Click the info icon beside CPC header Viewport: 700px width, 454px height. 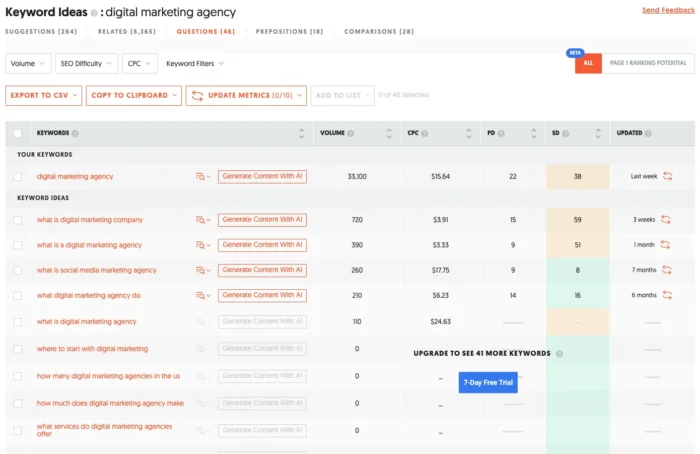pos(425,133)
